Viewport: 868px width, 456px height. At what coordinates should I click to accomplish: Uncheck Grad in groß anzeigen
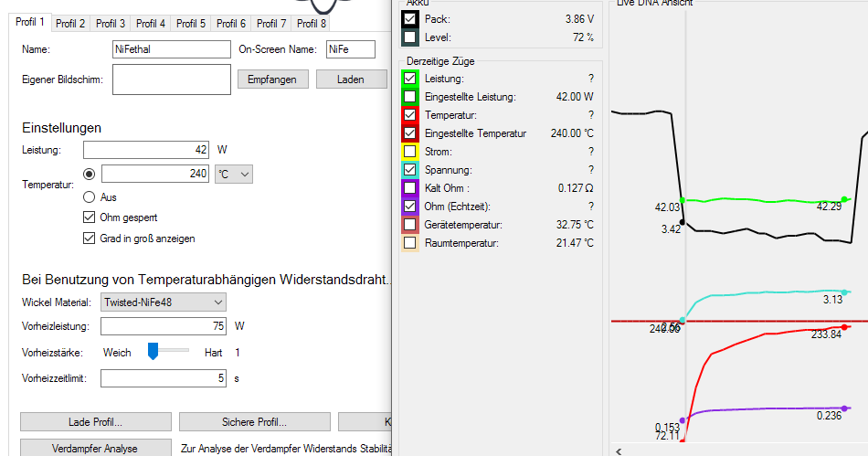[x=90, y=239]
